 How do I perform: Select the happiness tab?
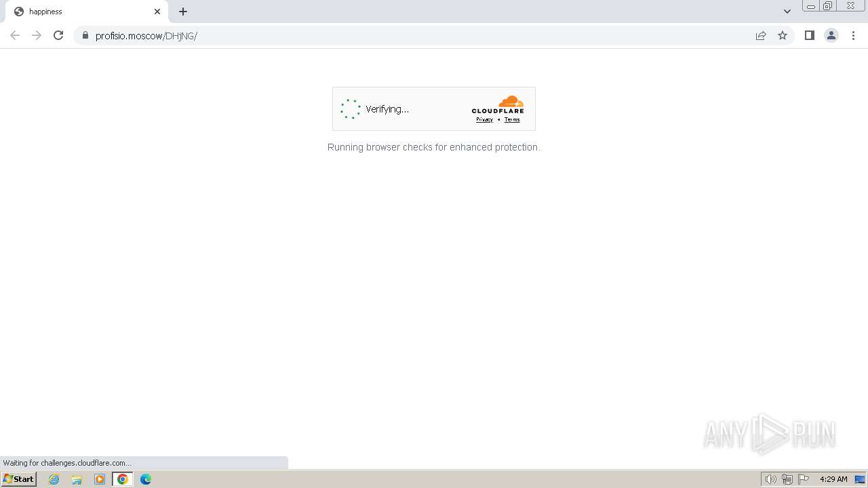coord(87,12)
